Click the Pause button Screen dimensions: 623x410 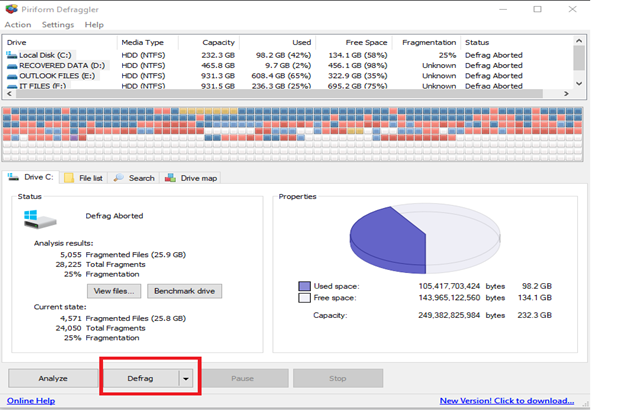[x=242, y=378]
